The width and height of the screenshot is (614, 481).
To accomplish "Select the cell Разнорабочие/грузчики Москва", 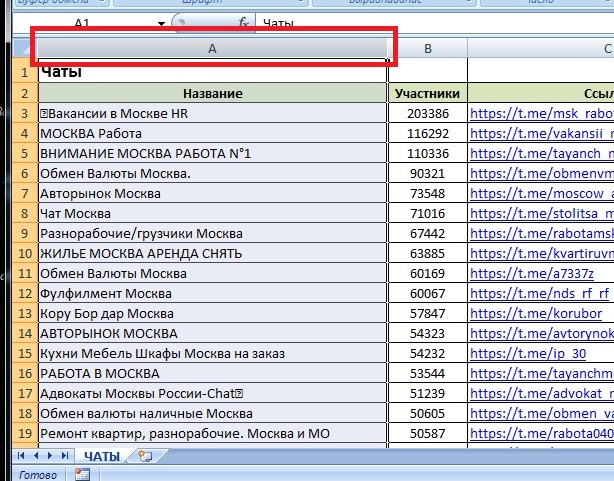I will 212,233.
